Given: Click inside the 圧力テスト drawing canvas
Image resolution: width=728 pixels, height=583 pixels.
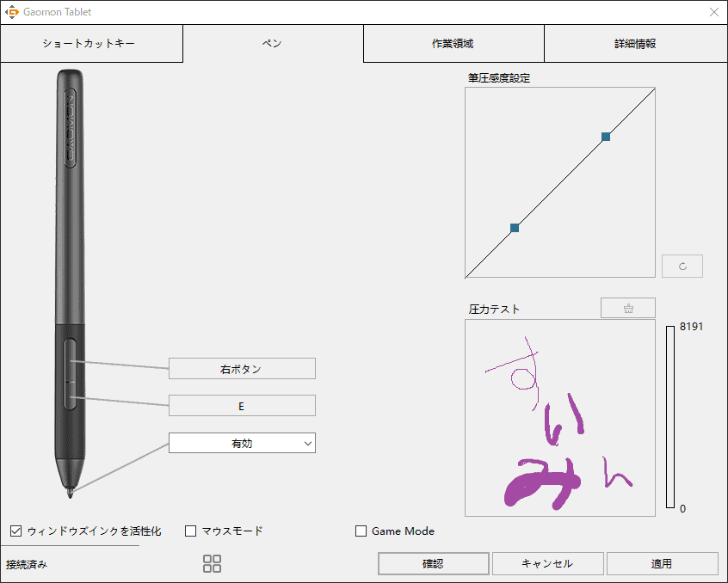Looking at the screenshot, I should point(560,417).
